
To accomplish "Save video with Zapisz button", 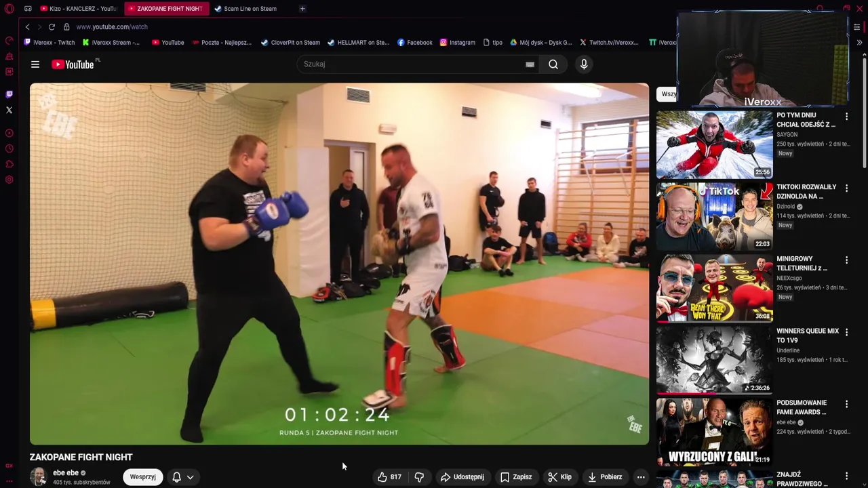I will [x=516, y=477].
